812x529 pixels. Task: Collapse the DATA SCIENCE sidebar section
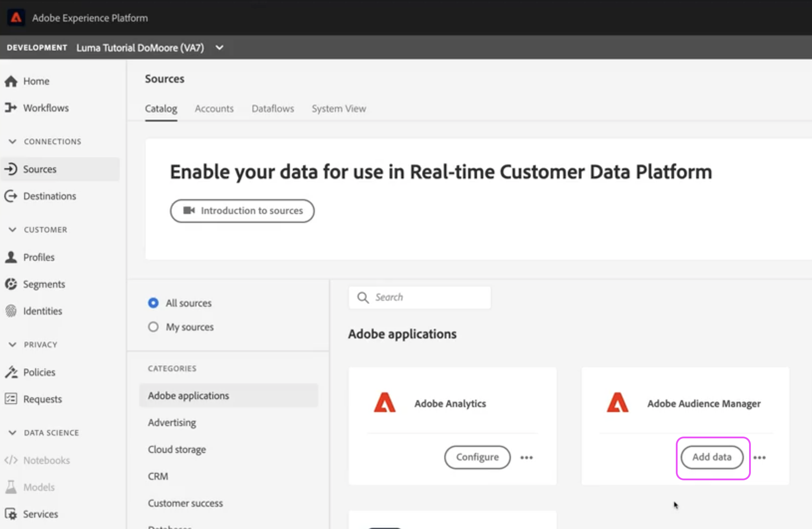[x=12, y=433]
